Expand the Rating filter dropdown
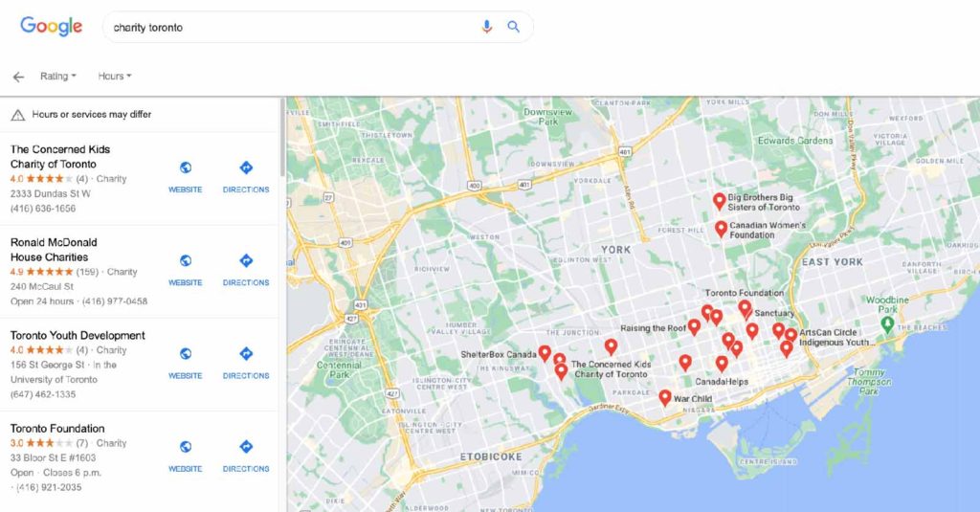The image size is (980, 512). pos(57,77)
